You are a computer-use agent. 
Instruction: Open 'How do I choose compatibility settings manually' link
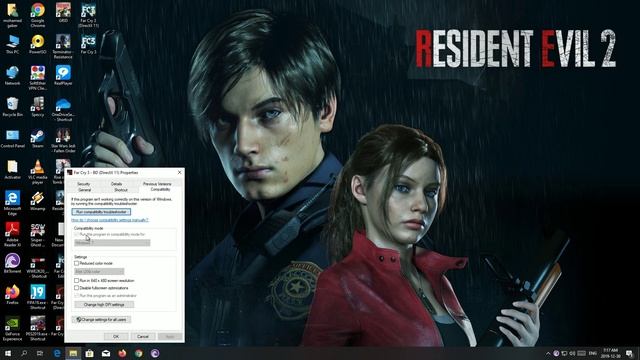(x=110, y=220)
